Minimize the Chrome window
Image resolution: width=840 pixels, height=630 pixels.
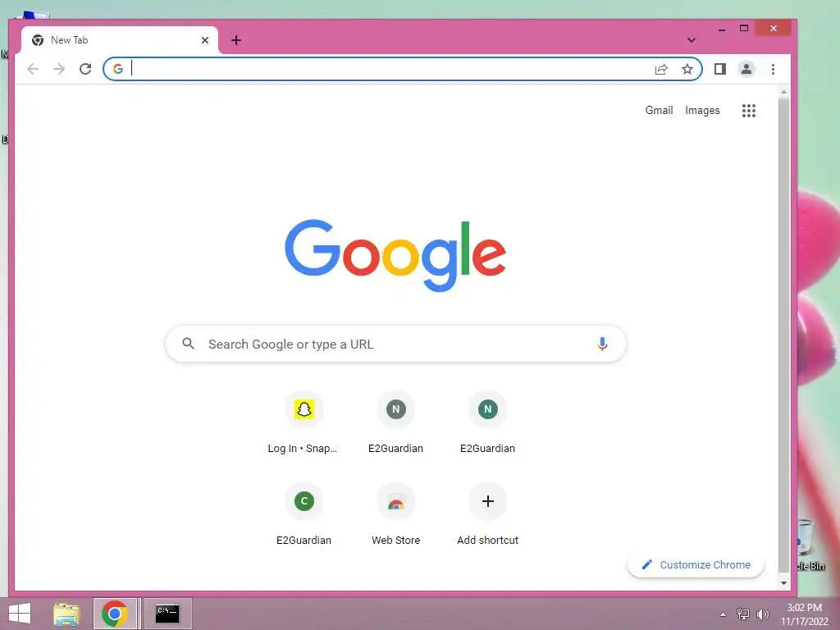point(722,29)
